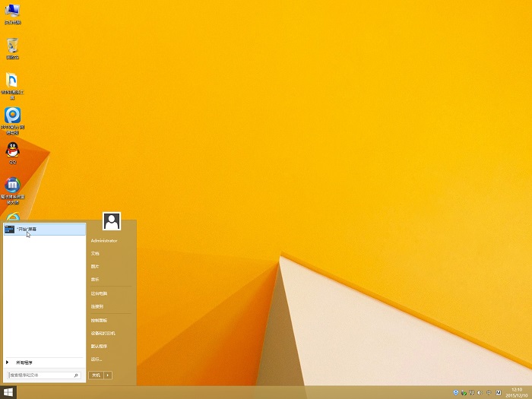Viewport: 532px width, 399px height.
Task: Click the search programs and files box
Action: 44,375
